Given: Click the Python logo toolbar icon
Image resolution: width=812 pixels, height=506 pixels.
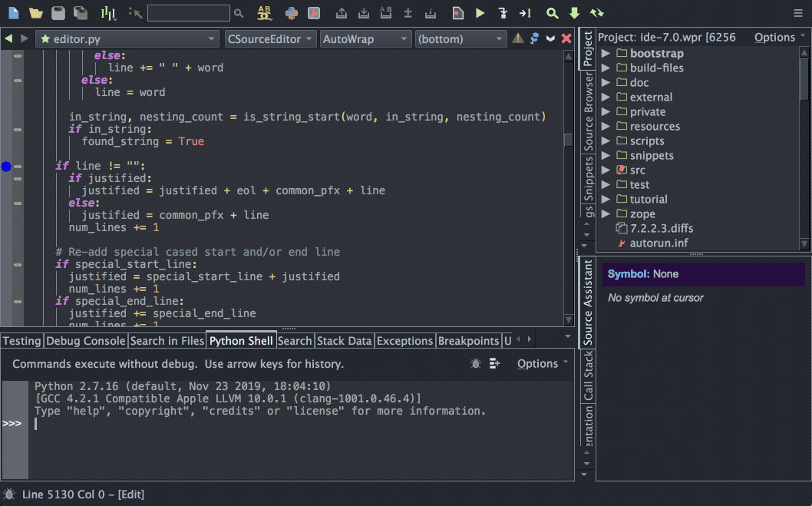Looking at the screenshot, I should click(x=292, y=13).
